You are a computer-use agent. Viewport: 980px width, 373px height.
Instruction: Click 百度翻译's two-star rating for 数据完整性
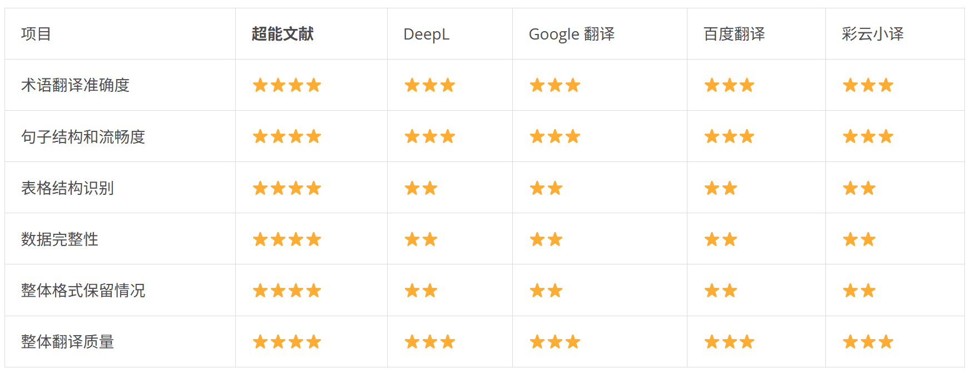[721, 239]
